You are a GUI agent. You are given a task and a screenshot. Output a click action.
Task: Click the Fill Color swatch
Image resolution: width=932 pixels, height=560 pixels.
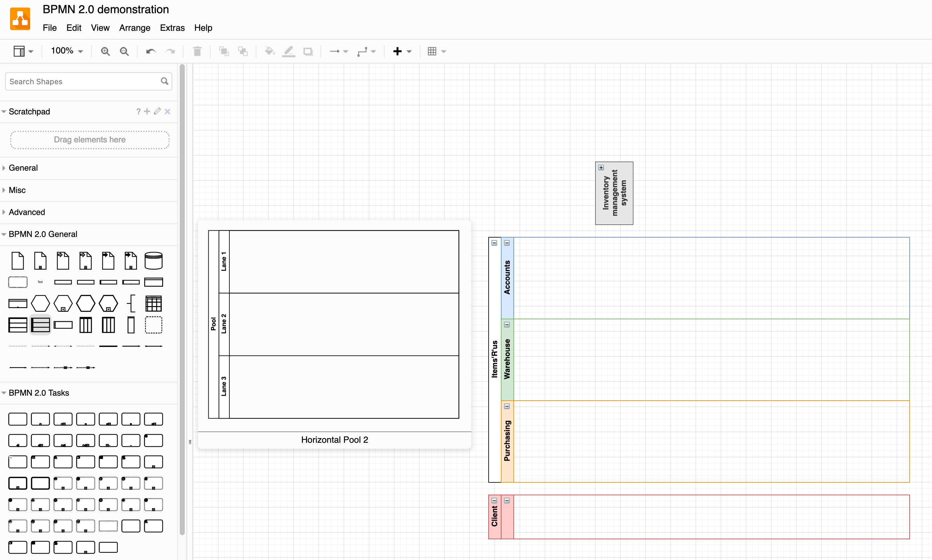coord(269,51)
